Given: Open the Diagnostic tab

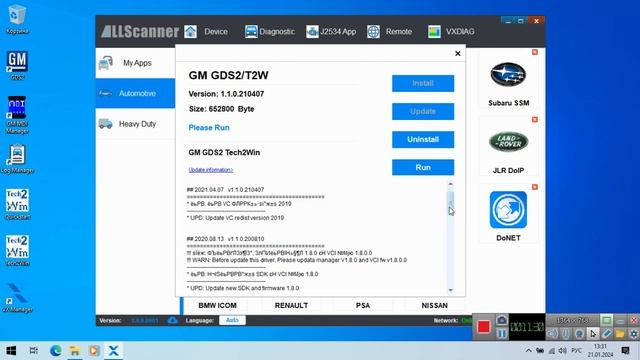Looking at the screenshot, I should pyautogui.click(x=276, y=31).
